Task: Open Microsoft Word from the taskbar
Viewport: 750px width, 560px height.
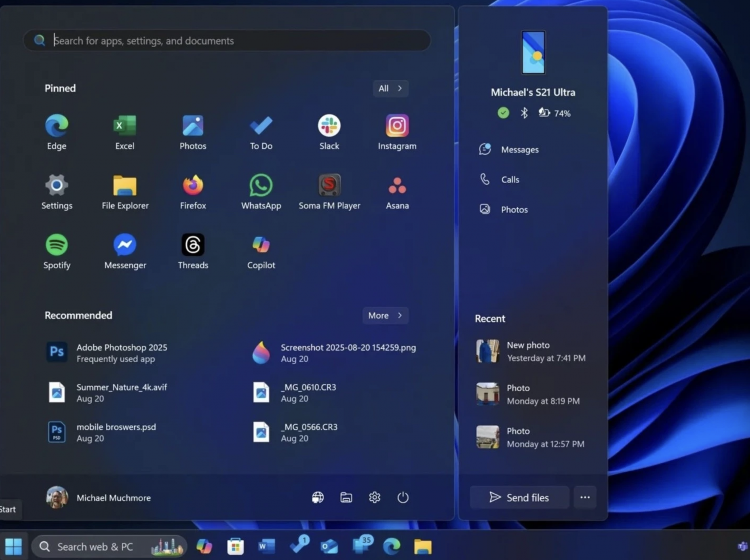Action: (x=266, y=546)
